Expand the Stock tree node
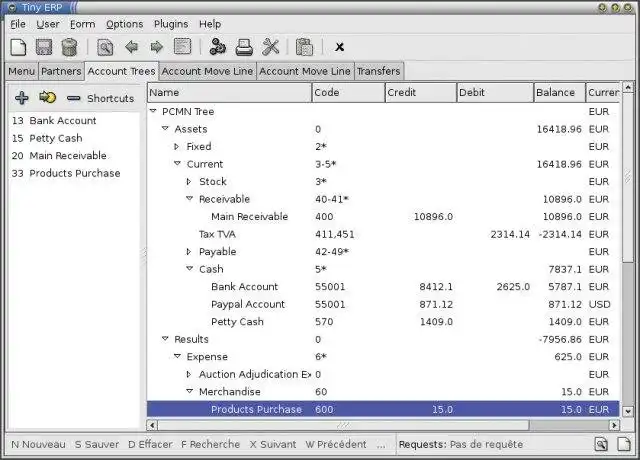640x460 pixels. coord(189,181)
